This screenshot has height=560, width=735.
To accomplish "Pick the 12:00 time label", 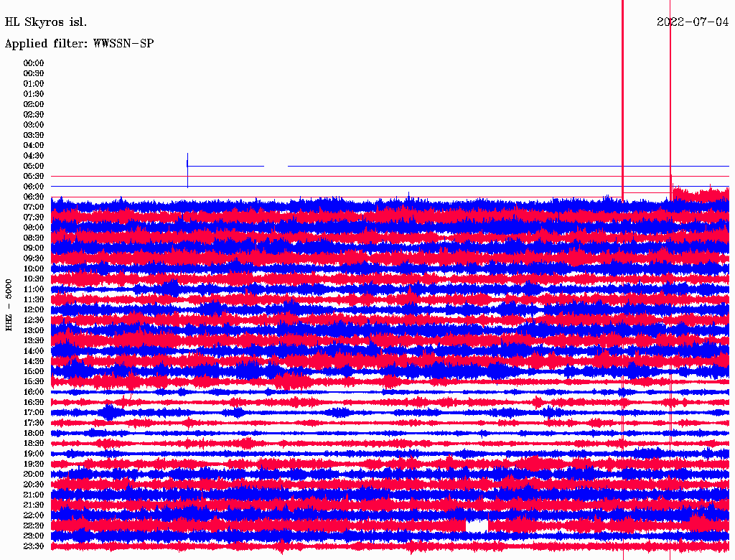I will 34,309.
